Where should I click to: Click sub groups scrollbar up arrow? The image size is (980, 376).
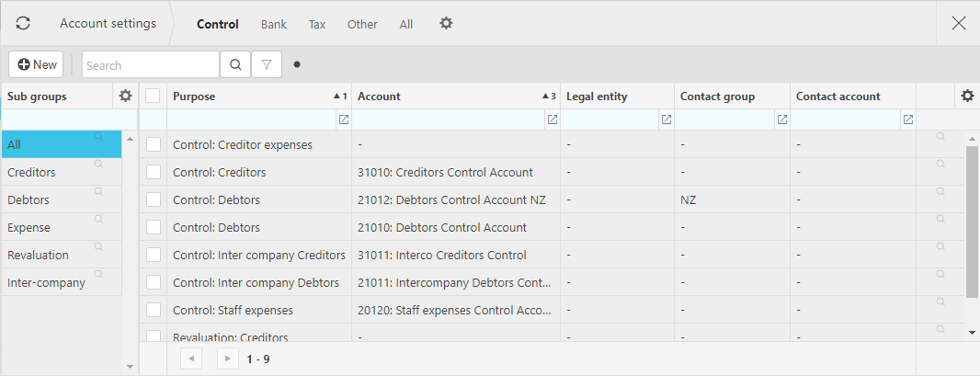click(130, 139)
